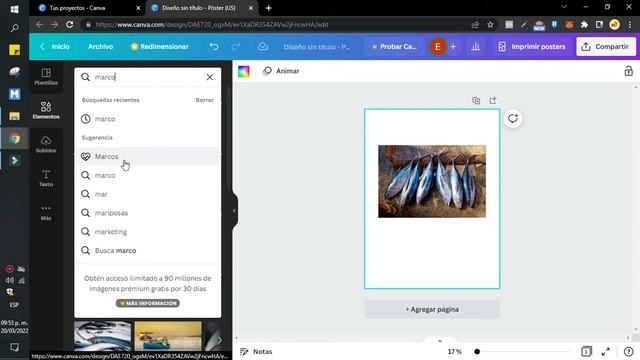Click the Compartir button
Screen dimensions: 640x360
[606, 47]
